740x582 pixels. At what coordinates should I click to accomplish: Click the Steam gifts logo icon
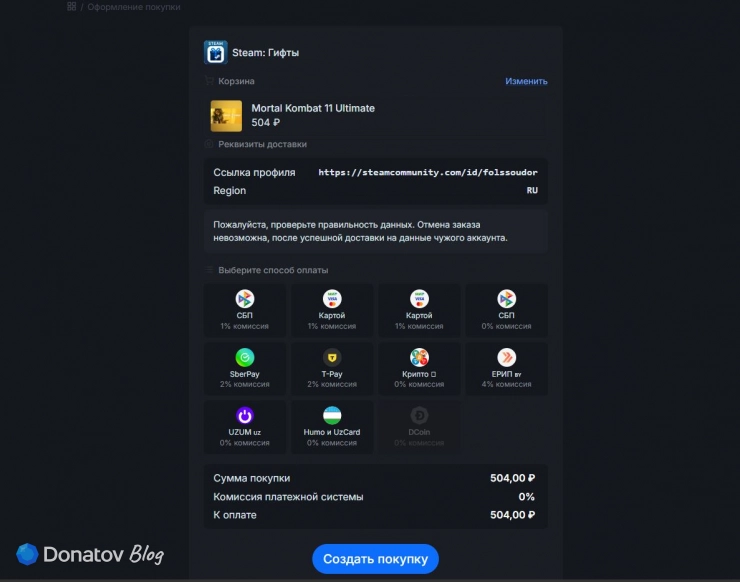[216, 52]
